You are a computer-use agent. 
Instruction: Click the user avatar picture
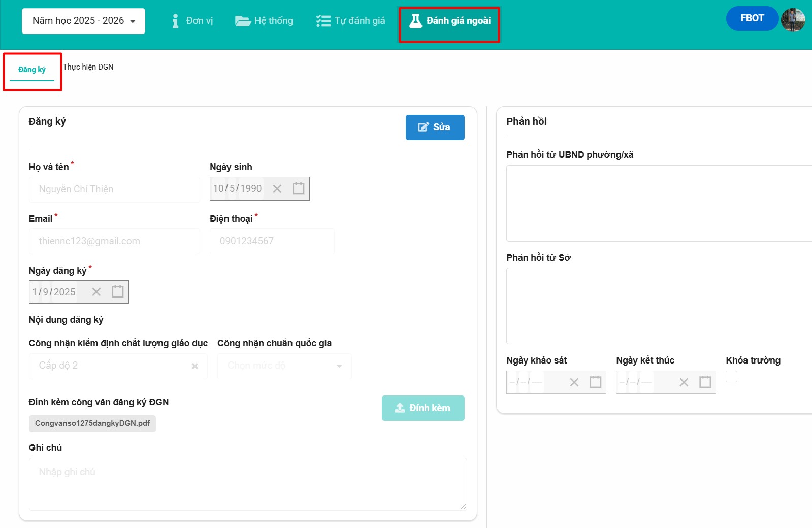click(x=793, y=20)
